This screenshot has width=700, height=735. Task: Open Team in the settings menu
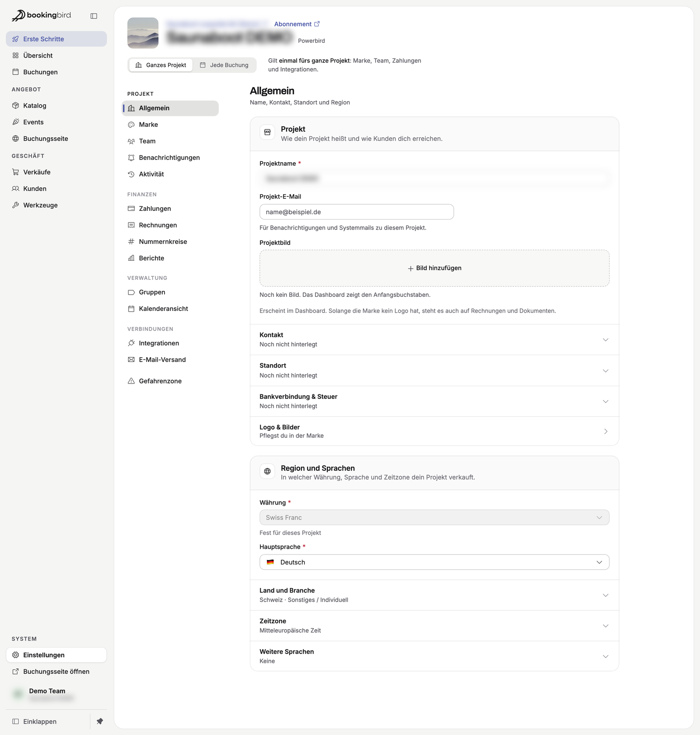[170, 141]
